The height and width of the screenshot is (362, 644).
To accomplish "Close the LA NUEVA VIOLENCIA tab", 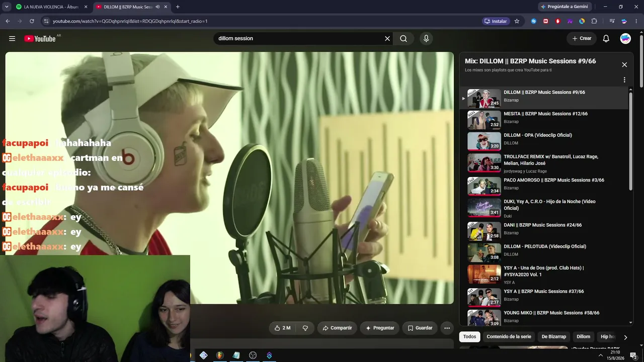I will click(86, 7).
